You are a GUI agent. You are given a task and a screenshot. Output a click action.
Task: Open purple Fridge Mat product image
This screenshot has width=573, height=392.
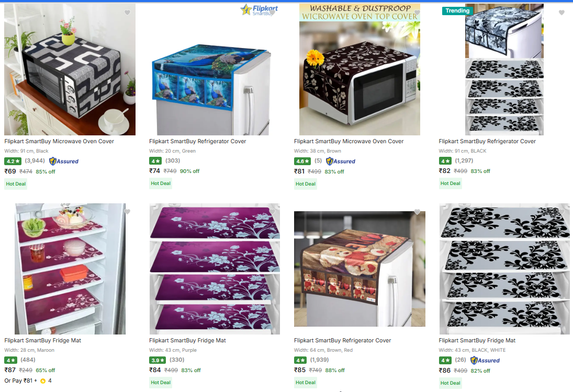pyautogui.click(x=215, y=269)
